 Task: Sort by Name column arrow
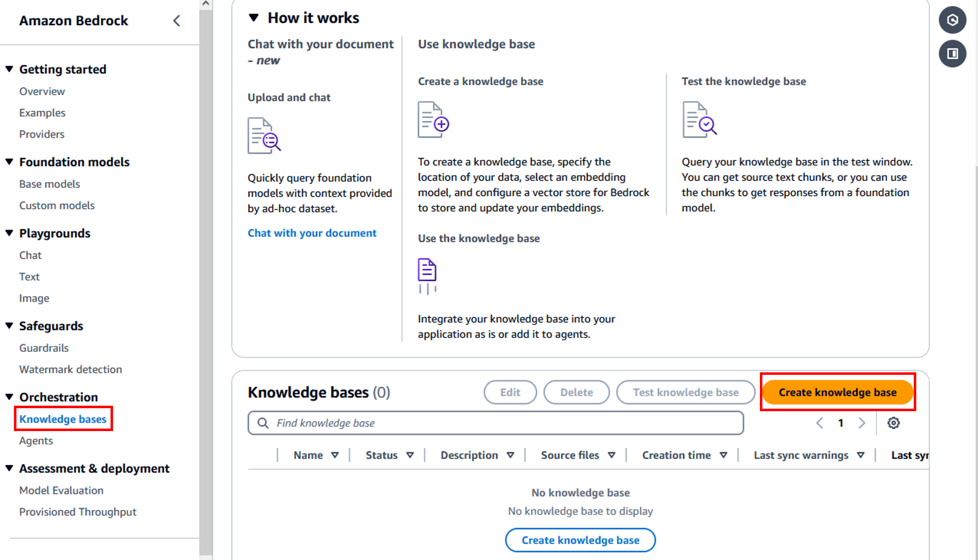(335, 455)
